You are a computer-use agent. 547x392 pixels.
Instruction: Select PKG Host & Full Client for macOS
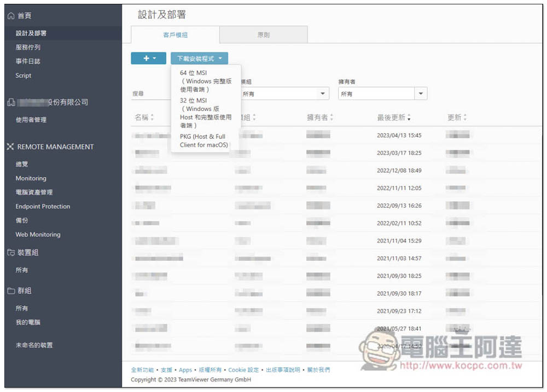[x=203, y=141]
